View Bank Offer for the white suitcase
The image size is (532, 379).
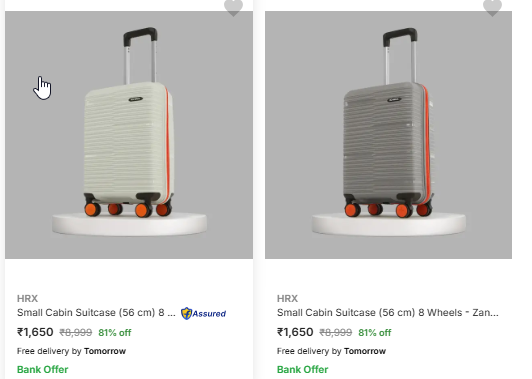43,369
